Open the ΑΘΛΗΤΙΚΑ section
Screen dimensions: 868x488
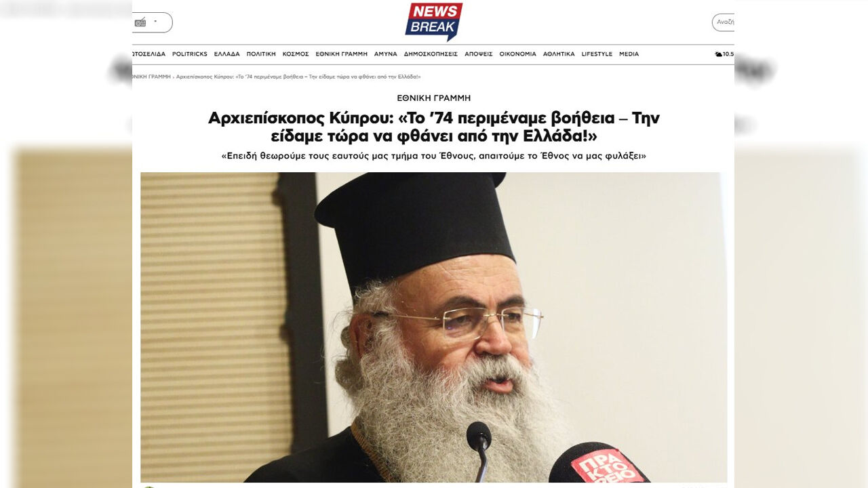coord(559,54)
